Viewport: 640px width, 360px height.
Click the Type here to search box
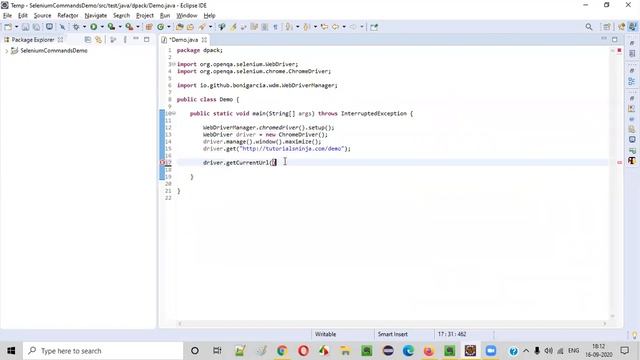tap(103, 351)
